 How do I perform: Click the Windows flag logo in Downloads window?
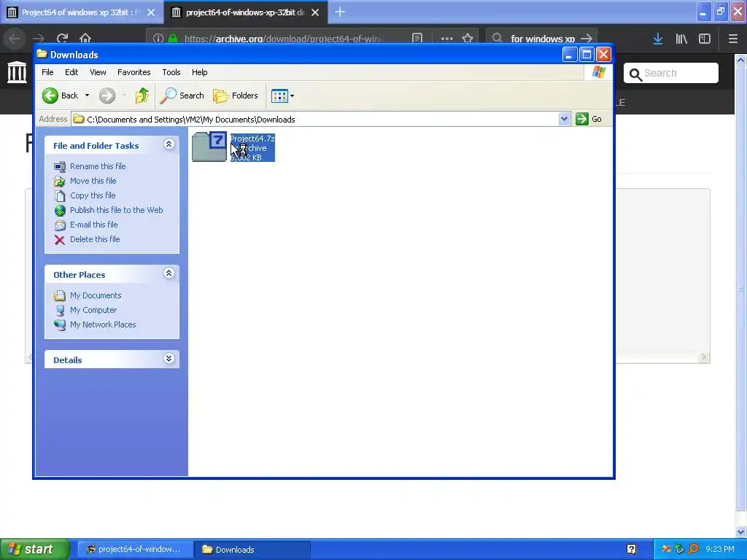pyautogui.click(x=599, y=72)
